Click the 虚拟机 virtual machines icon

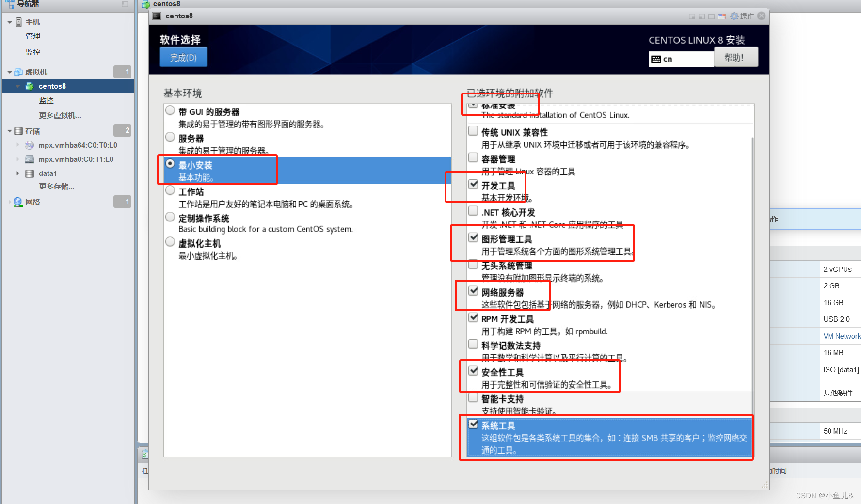pyautogui.click(x=18, y=72)
